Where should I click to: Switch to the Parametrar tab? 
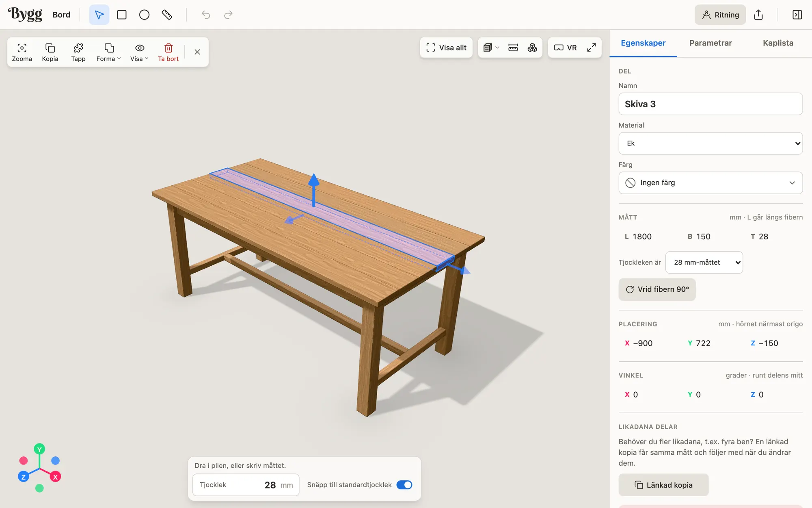click(x=710, y=43)
